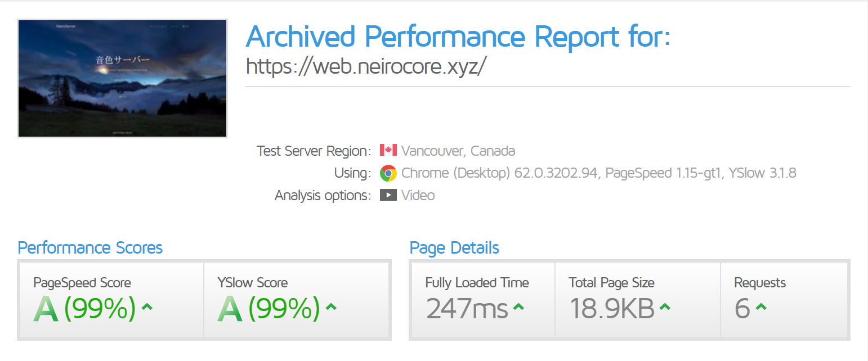
Task: Click the Requests count of 6
Action: pyautogui.click(x=742, y=308)
